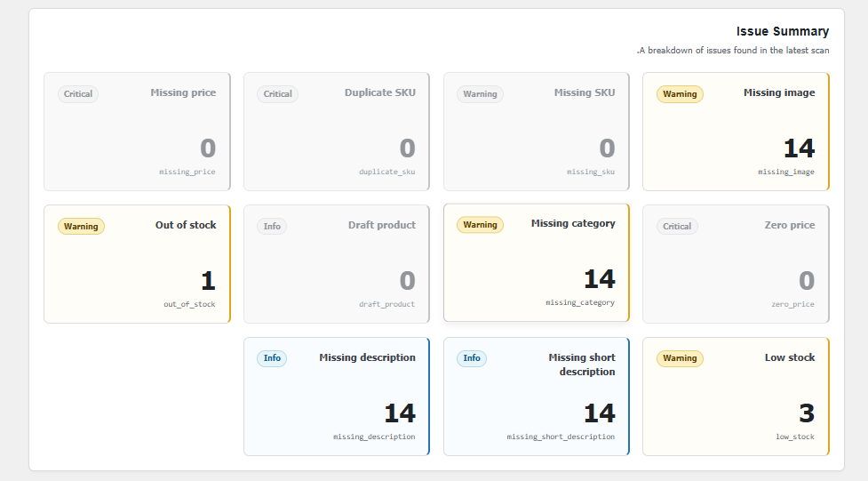Open the Draft product issue card
The image size is (868, 481).
pos(337,264)
